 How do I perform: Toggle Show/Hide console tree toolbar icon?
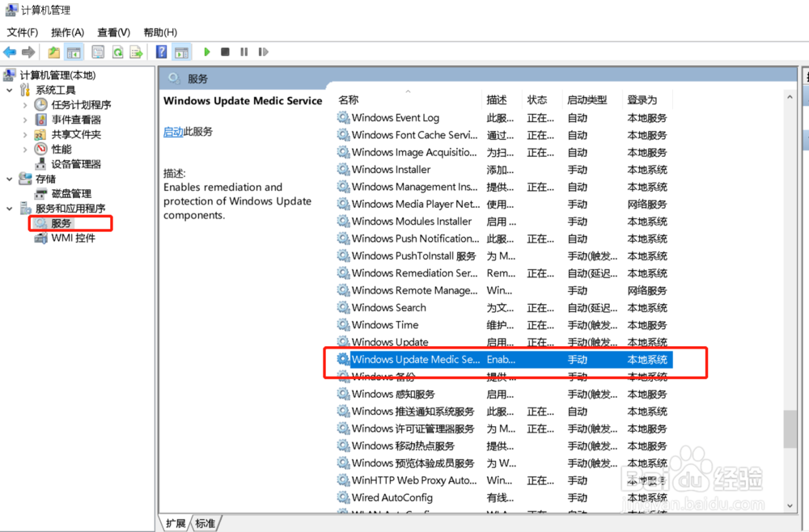74,52
